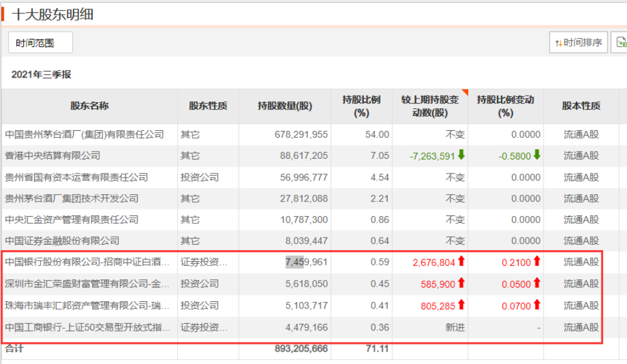Click total holdings 893,205,666

pyautogui.click(x=301, y=348)
